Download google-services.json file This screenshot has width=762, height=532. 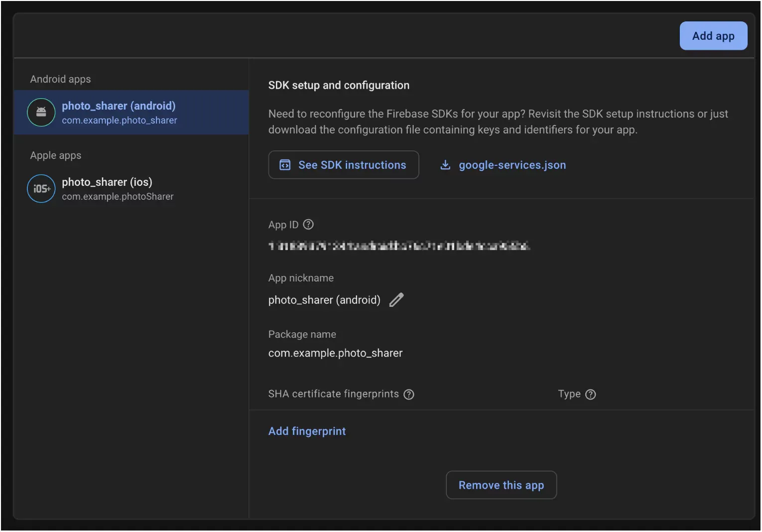click(503, 165)
